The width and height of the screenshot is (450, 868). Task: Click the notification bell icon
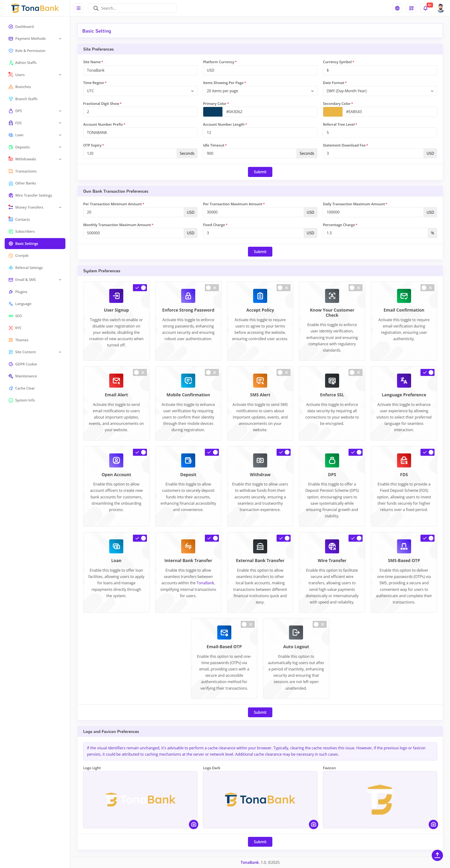(x=425, y=8)
